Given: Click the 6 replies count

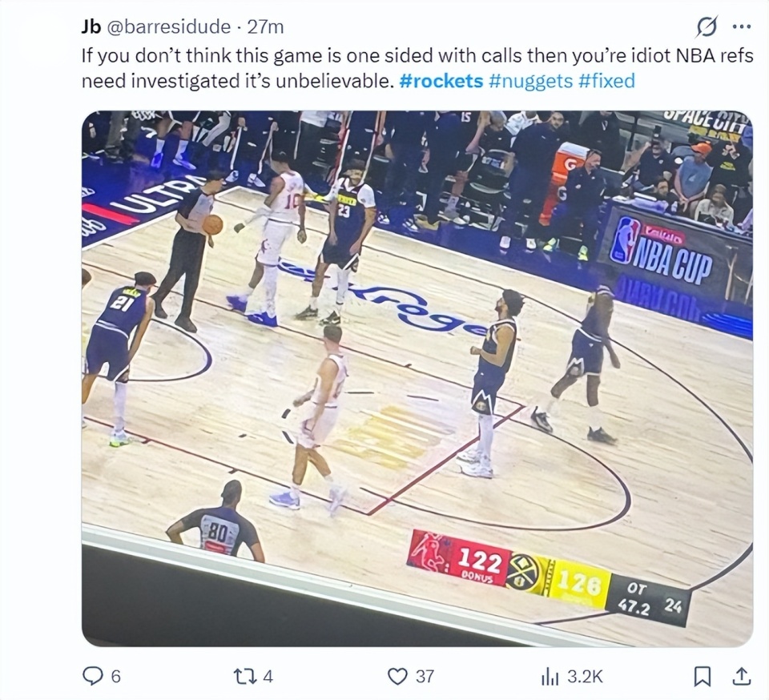Looking at the screenshot, I should point(115,677).
